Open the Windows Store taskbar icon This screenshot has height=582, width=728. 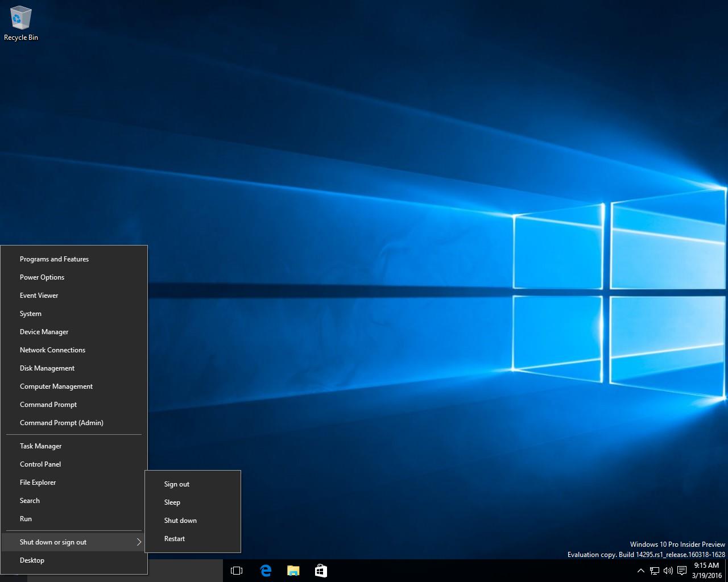(x=321, y=571)
